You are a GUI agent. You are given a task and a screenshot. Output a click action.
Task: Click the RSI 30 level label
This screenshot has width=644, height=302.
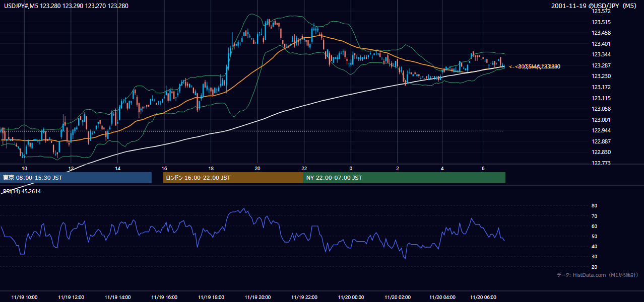[594, 257]
